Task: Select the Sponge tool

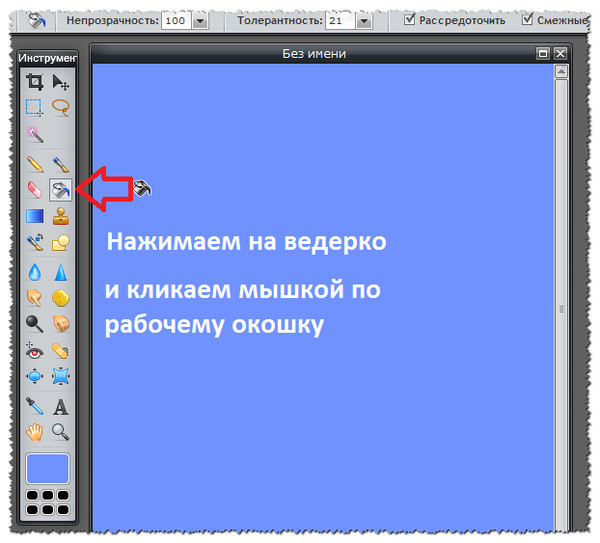Action: (x=60, y=298)
